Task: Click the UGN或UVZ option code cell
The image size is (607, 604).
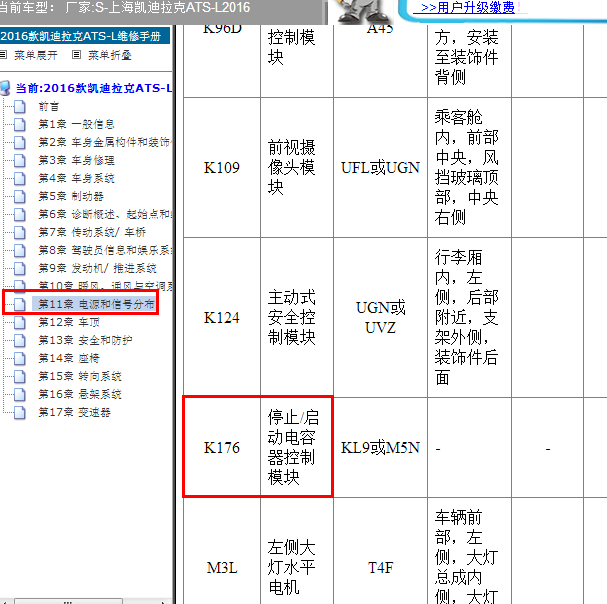Action: pyautogui.click(x=380, y=317)
